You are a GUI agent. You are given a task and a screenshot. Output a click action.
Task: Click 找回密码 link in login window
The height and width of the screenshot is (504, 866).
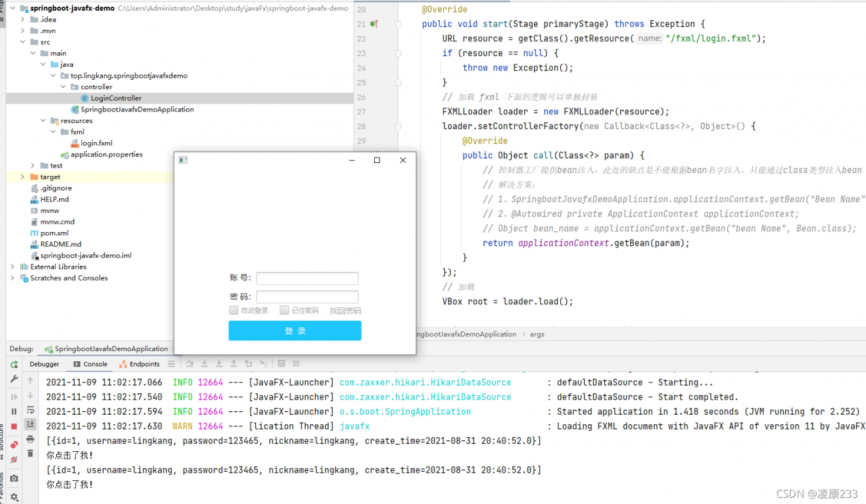[345, 311]
